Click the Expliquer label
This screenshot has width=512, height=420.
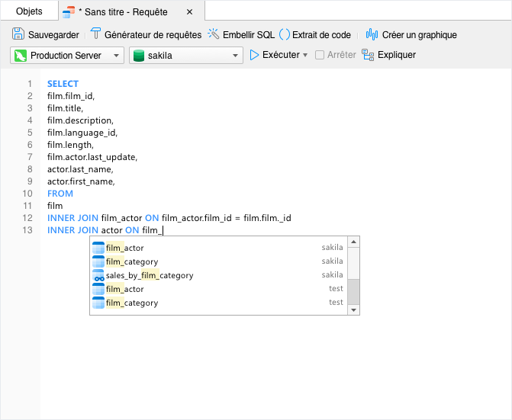pyautogui.click(x=397, y=55)
